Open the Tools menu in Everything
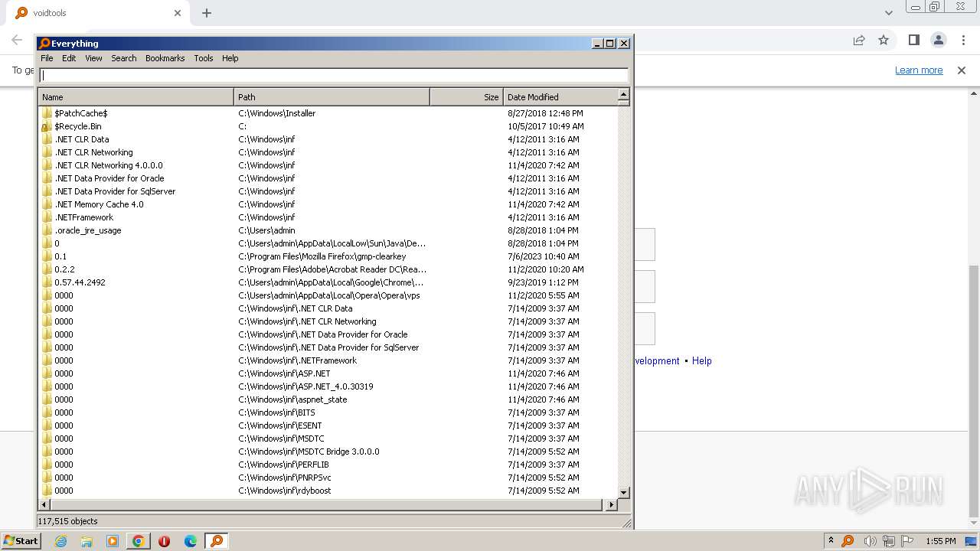980x551 pixels. point(204,58)
